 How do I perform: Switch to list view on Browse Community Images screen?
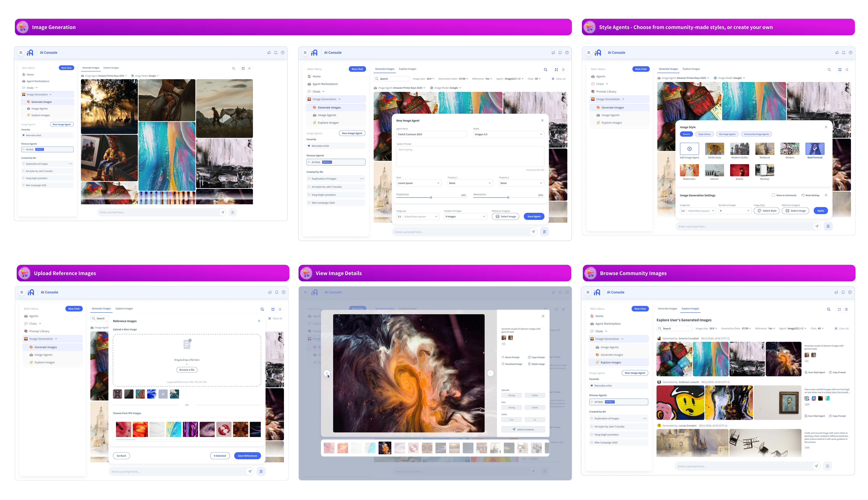point(846,309)
